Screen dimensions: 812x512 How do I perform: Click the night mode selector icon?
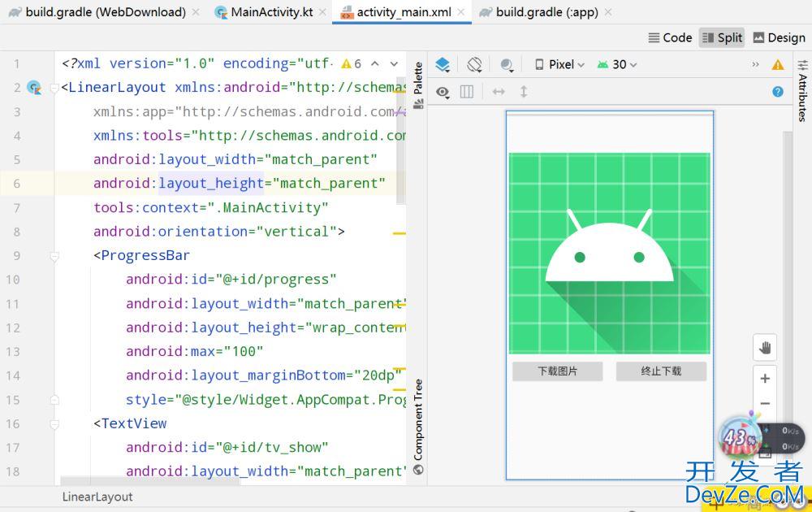[x=507, y=64]
